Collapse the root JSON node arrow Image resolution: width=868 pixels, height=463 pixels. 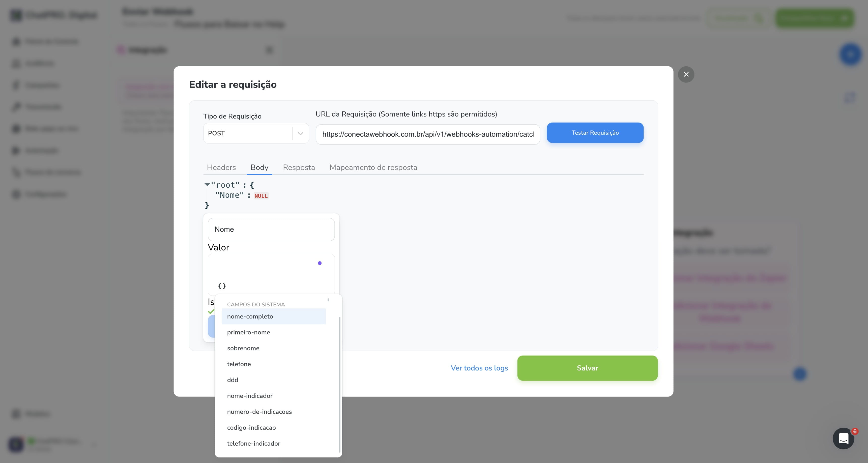coord(207,185)
